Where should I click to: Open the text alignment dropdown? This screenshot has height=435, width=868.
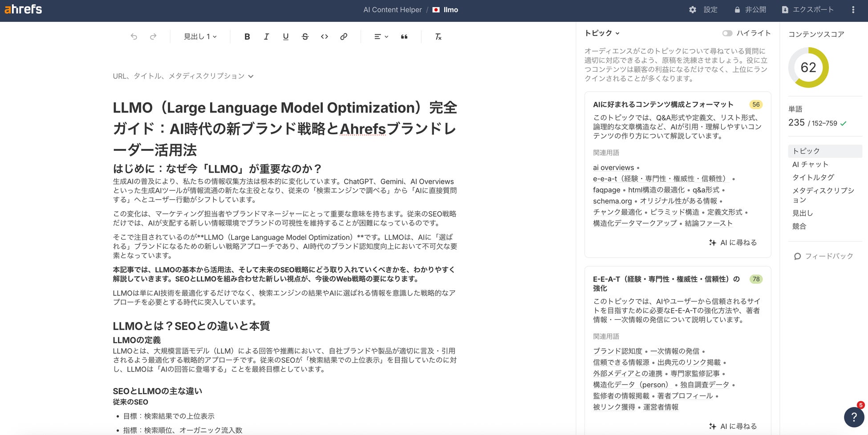point(381,36)
